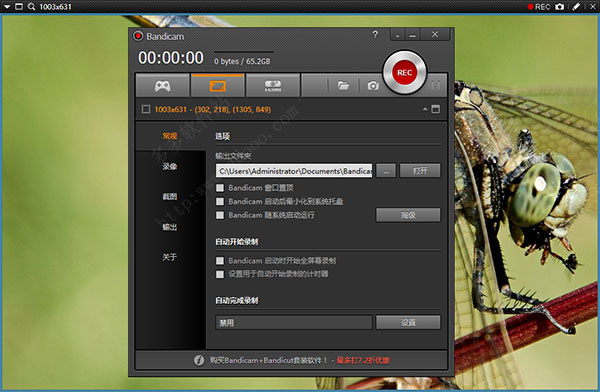
Task: Click the 设置 button under auto-complete recording
Action: [x=408, y=322]
